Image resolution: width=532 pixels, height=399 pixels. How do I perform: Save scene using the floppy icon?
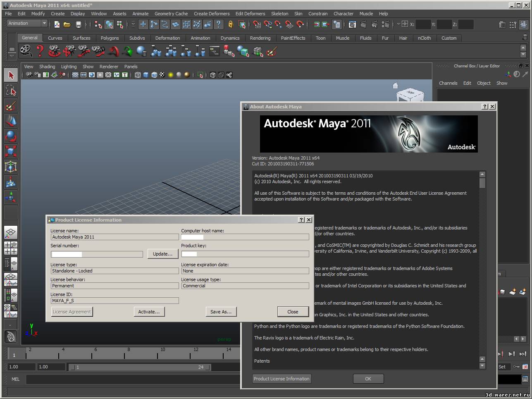pos(78,24)
